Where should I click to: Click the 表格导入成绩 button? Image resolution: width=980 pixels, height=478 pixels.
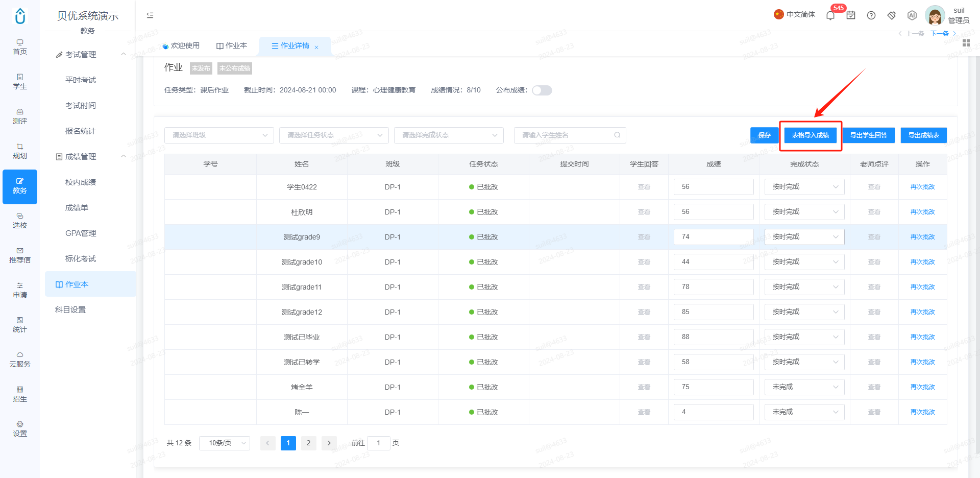[810, 135]
